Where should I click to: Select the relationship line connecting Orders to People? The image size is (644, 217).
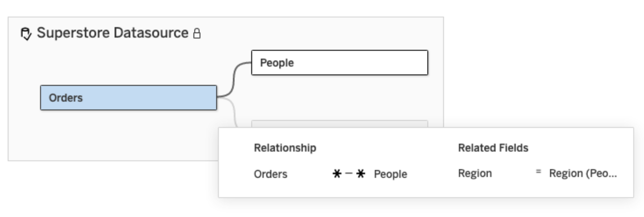[x=234, y=79]
